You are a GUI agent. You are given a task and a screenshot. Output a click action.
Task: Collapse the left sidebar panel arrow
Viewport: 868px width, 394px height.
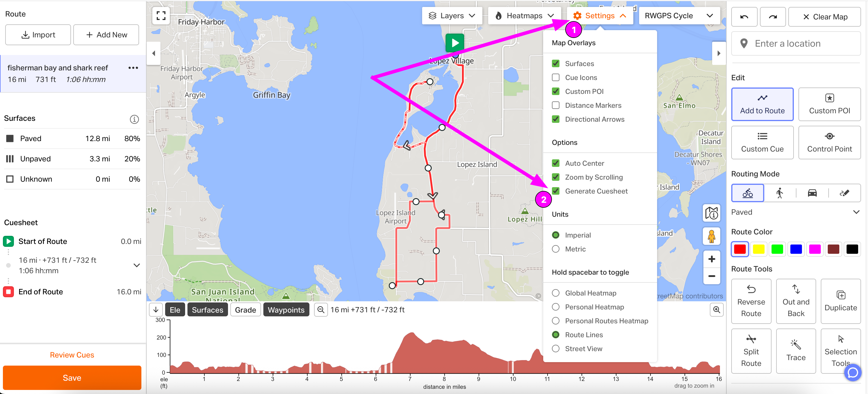pyautogui.click(x=154, y=53)
